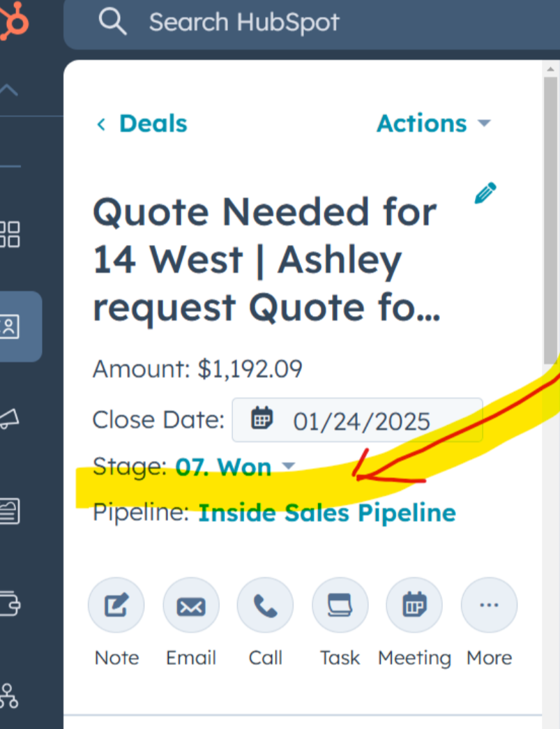Click the Close Date field showing 01/24/2025
The image size is (560, 729).
[x=357, y=419]
